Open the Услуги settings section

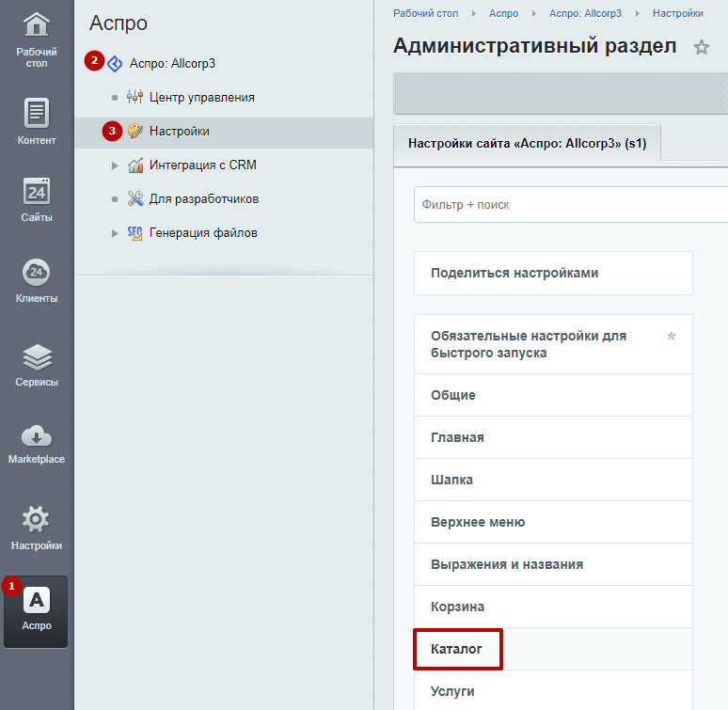click(553, 691)
